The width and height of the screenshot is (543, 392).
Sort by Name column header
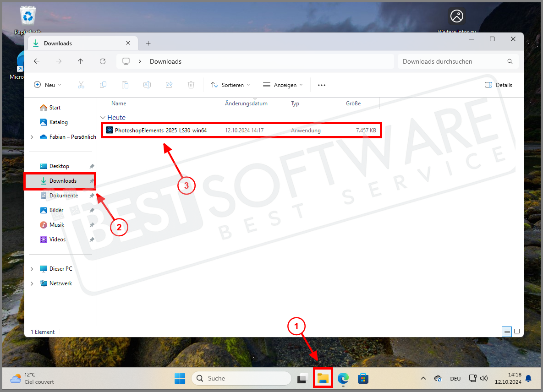click(x=119, y=103)
